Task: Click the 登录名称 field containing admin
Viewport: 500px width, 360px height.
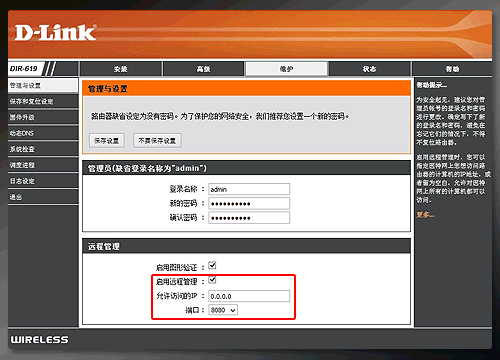Action: 249,189
